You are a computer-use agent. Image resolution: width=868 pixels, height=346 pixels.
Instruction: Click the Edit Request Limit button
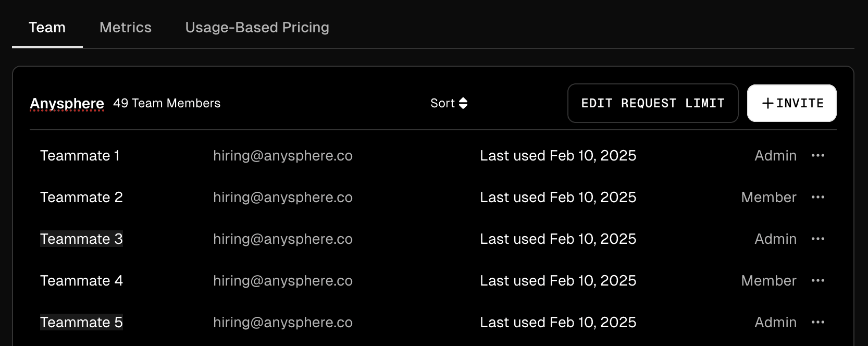(653, 103)
